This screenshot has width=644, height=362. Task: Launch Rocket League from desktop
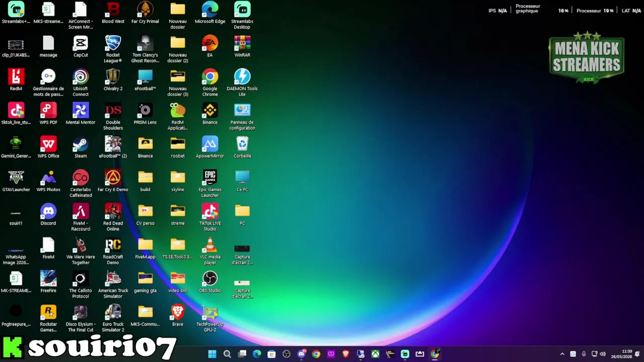[x=113, y=49]
